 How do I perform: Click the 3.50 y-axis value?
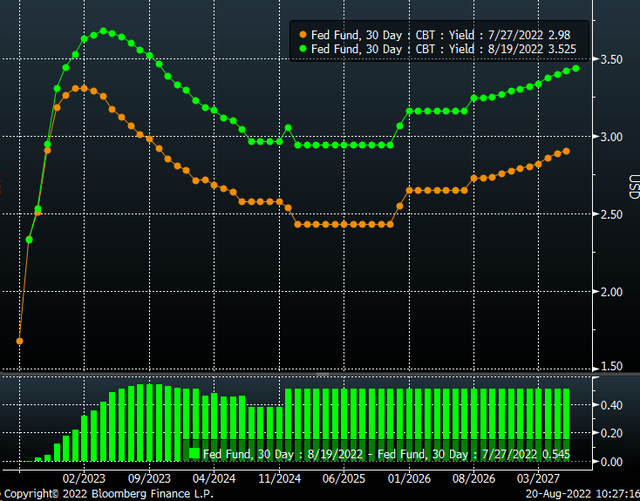(611, 60)
